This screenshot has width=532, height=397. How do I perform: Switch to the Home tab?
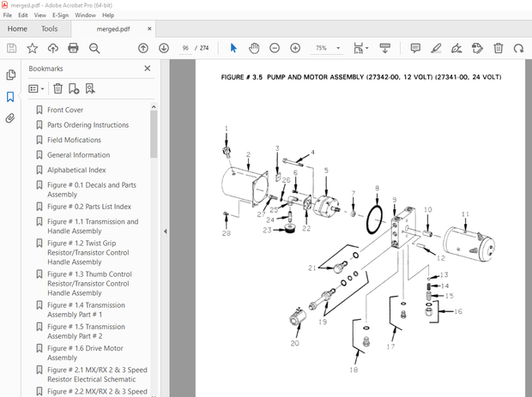[x=17, y=29]
